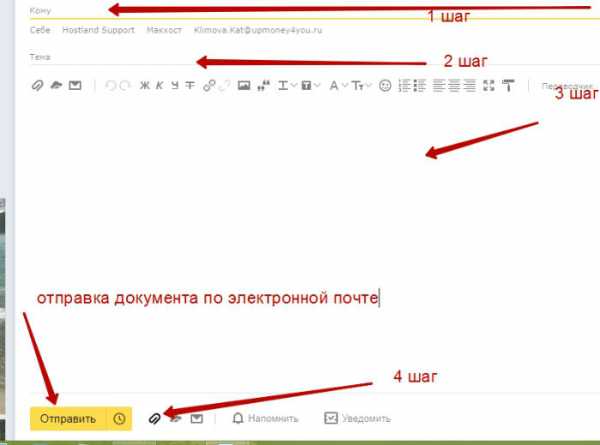Insert a bulleted list
Screen dimensions: 600x445
(420, 85)
